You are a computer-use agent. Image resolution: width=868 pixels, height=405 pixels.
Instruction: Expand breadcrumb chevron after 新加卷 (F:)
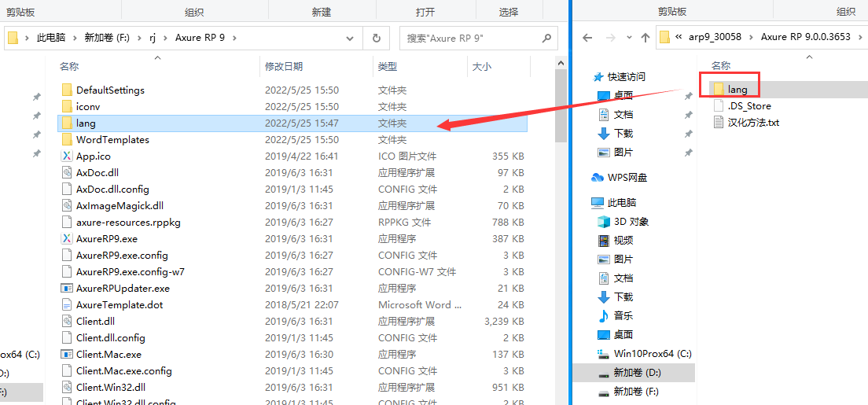tap(139, 39)
